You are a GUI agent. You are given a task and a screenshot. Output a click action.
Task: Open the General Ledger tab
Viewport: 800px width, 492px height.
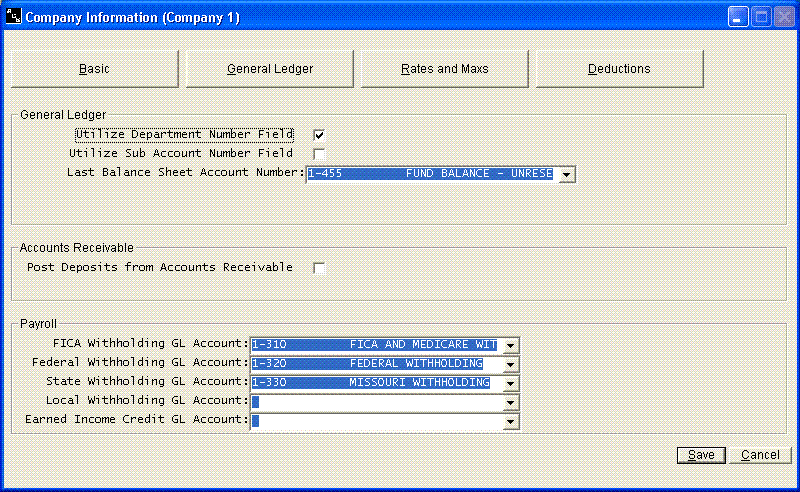270,69
